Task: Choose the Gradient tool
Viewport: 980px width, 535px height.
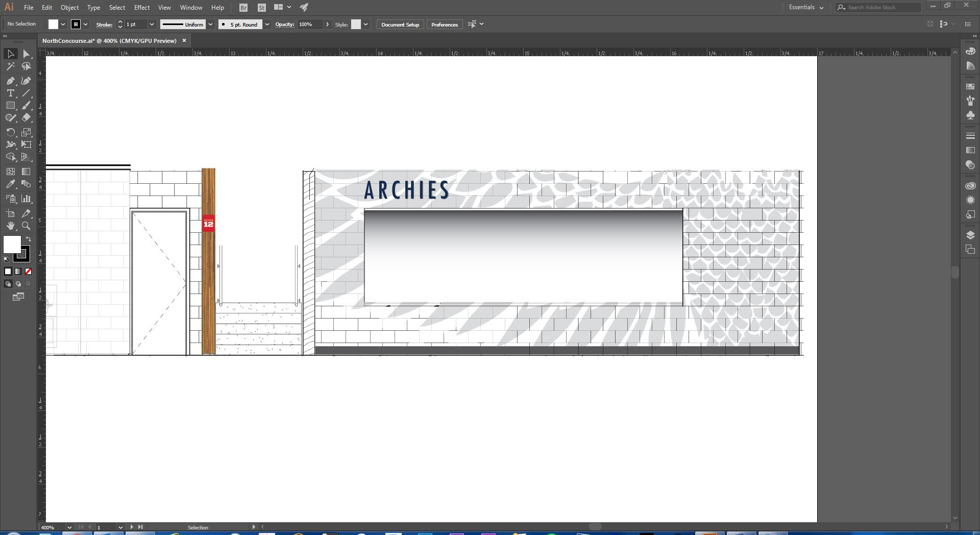Action: (x=27, y=172)
